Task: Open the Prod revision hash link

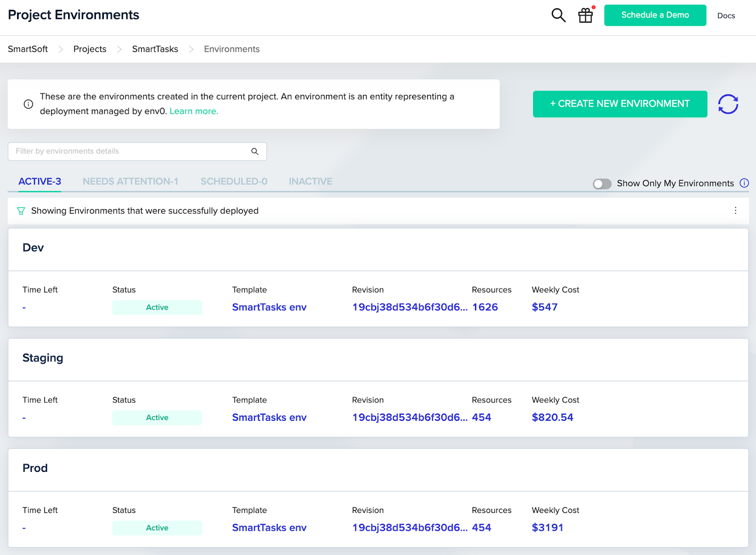Action: [x=410, y=528]
